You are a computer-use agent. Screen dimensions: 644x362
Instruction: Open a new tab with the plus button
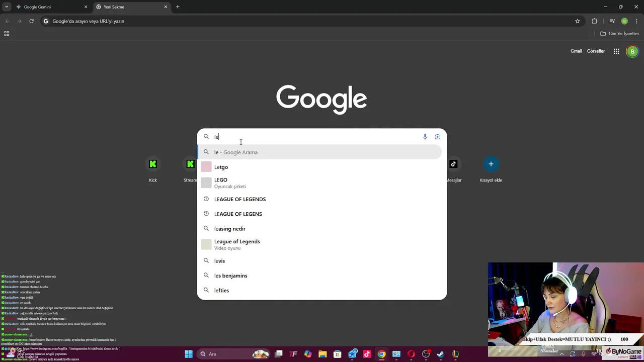click(x=178, y=7)
